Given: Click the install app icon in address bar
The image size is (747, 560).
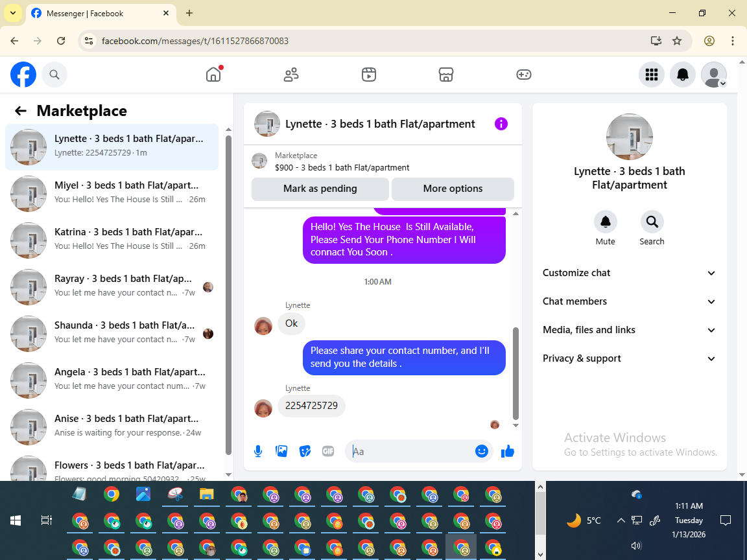Looking at the screenshot, I should pos(656,41).
